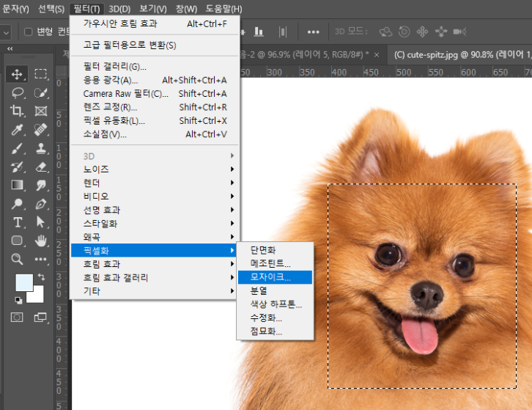Select the Rounded Rectangle shape tool
Image resolution: width=532 pixels, height=410 pixels.
point(17,241)
